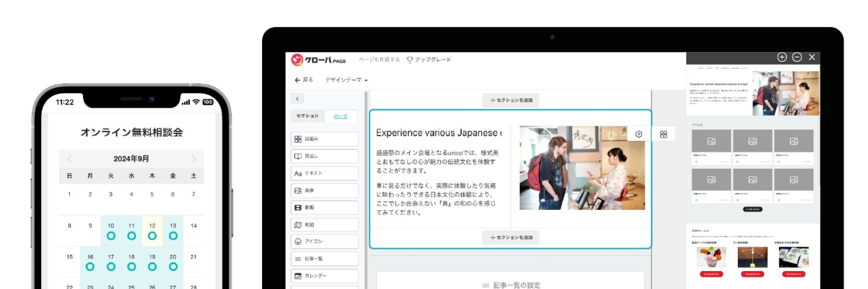The image size is (868, 289).
Task: Click the phone battery indicator
Action: pos(208,102)
